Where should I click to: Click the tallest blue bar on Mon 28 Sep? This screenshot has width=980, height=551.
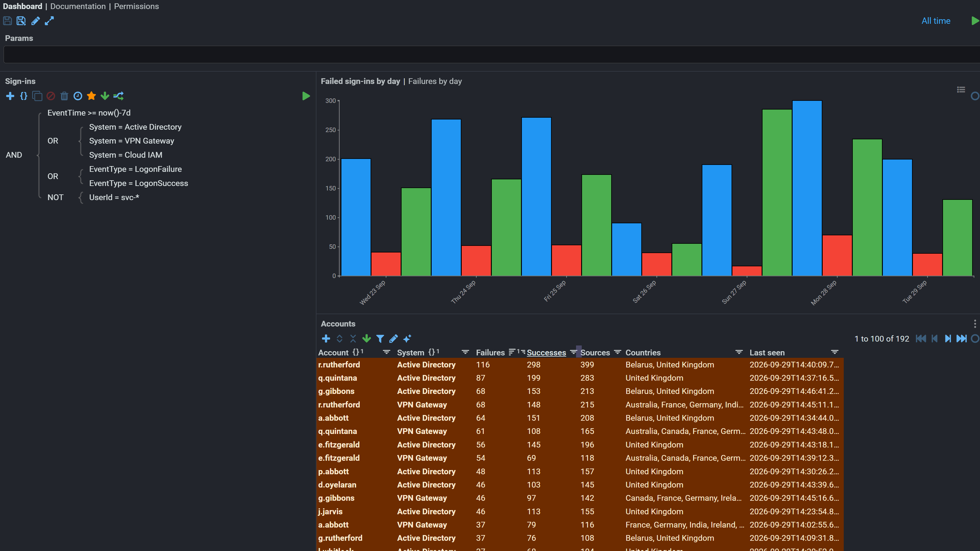[x=807, y=188]
